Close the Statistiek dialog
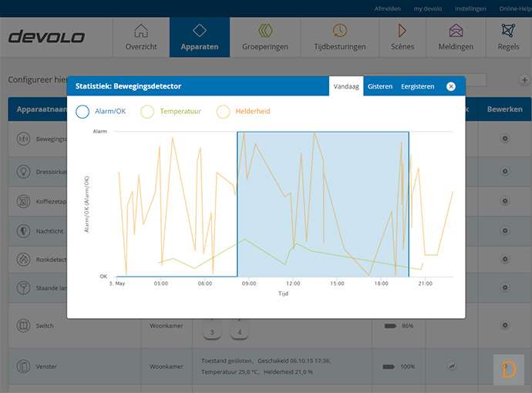Image resolution: width=532 pixels, height=393 pixels. (451, 86)
